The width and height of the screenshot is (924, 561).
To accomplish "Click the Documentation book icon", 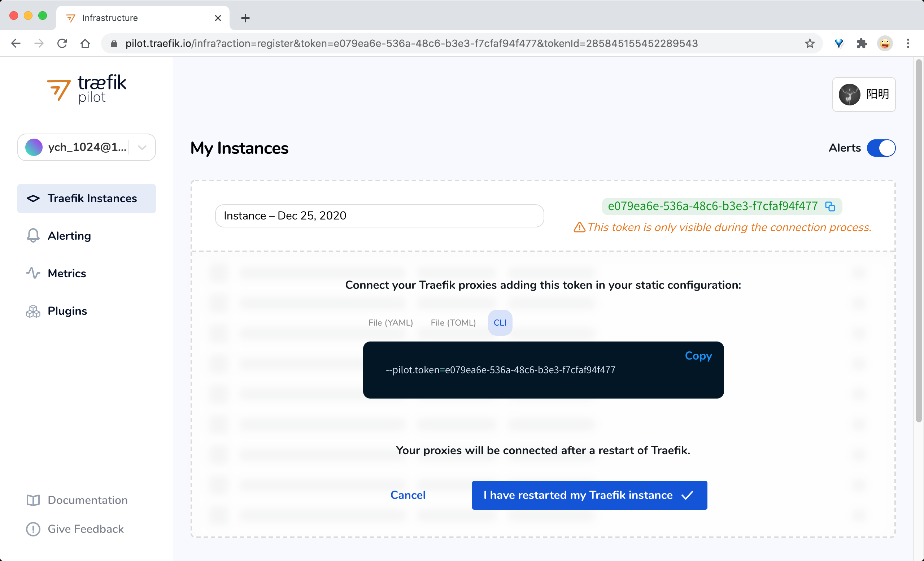I will [x=33, y=500].
